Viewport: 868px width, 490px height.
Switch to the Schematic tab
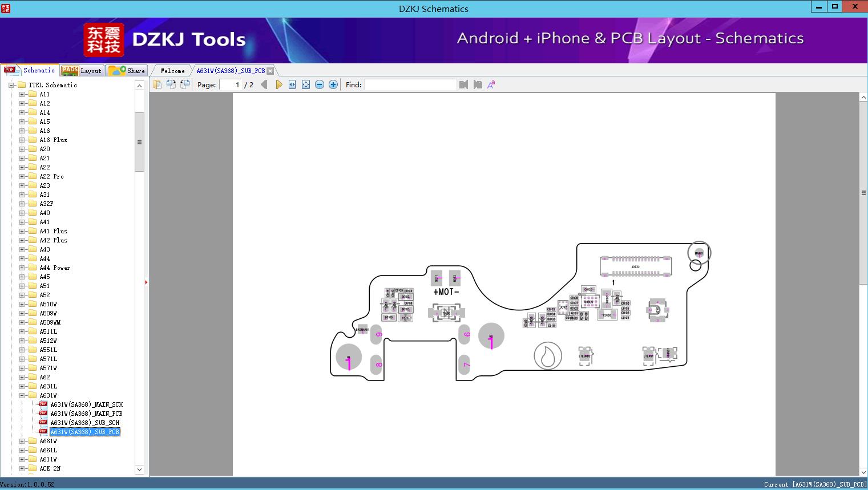coord(30,70)
